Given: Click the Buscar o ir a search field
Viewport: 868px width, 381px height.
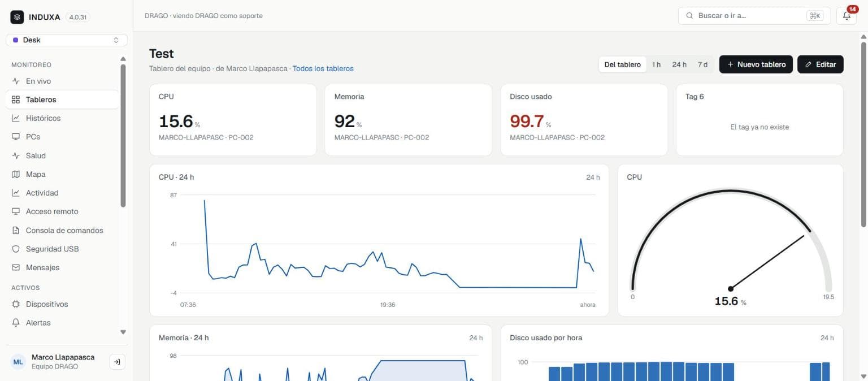Looking at the screenshot, I should [x=754, y=16].
